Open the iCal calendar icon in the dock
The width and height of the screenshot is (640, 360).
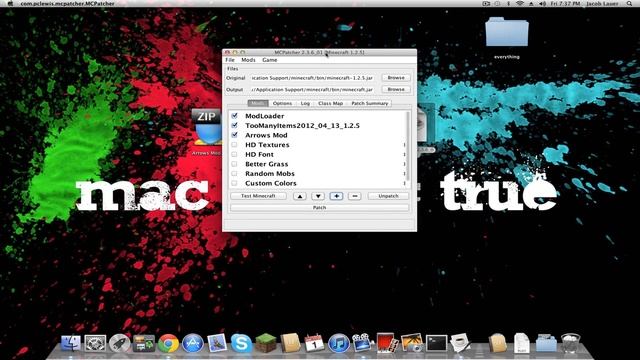pyautogui.click(x=314, y=343)
